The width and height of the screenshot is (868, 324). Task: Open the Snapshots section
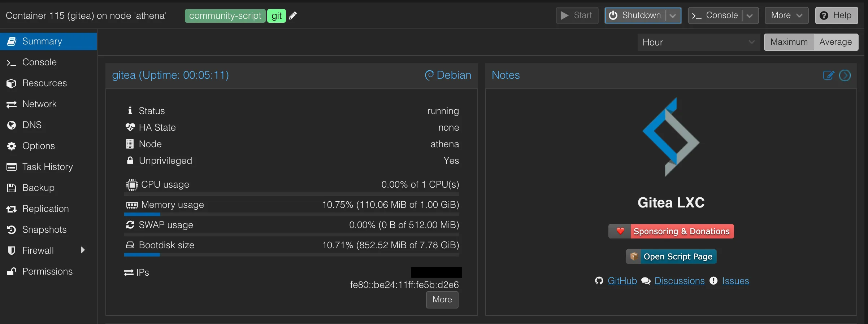coord(48,230)
